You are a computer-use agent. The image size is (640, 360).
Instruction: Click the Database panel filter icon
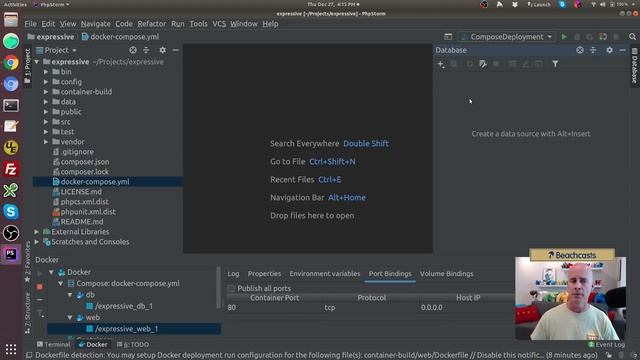pos(555,64)
